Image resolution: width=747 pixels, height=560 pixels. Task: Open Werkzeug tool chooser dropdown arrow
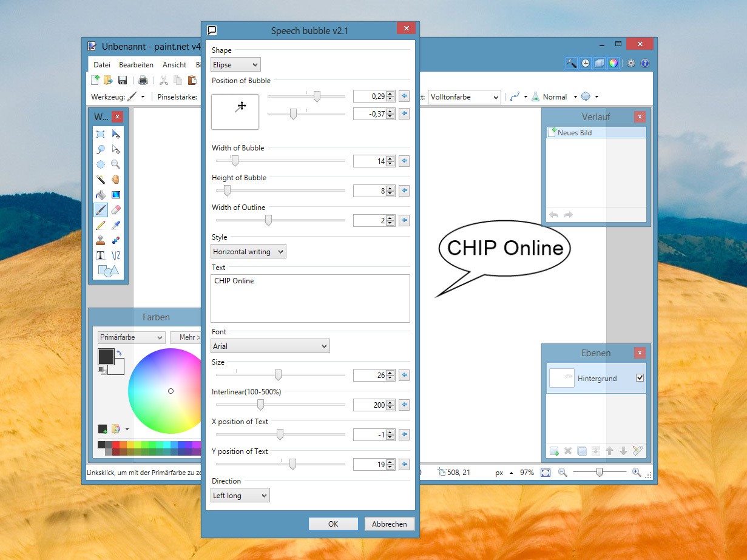pyautogui.click(x=143, y=97)
